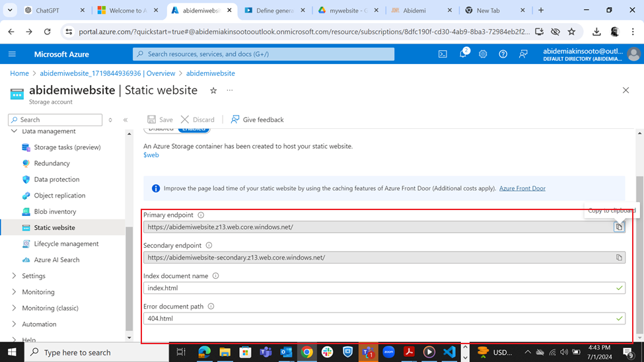Collapse Data management section
The height and width of the screenshot is (362, 644).
(14, 131)
